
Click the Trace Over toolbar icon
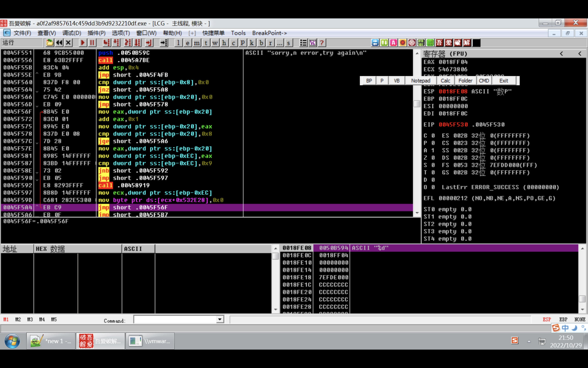(x=138, y=43)
